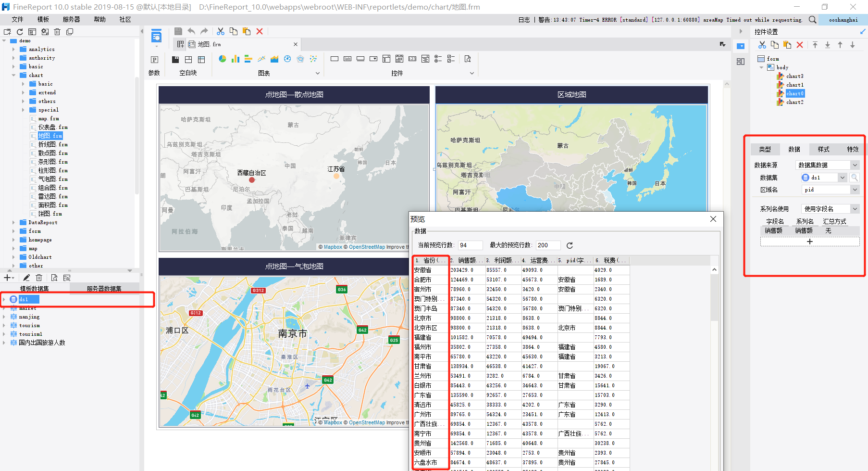Image resolution: width=868 pixels, height=471 pixels.
Task: Open OpenStreetMap link in scatter map
Action: (x=367, y=247)
